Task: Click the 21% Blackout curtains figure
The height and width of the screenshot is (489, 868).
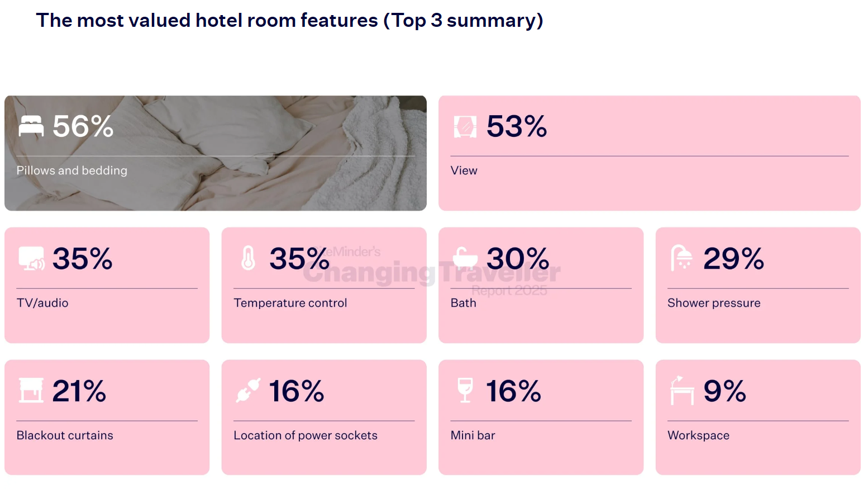Action: (x=79, y=391)
